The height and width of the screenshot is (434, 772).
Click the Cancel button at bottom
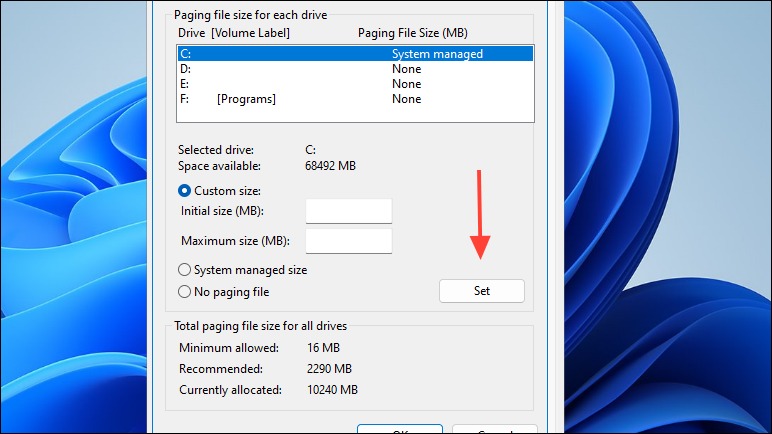pos(494,429)
